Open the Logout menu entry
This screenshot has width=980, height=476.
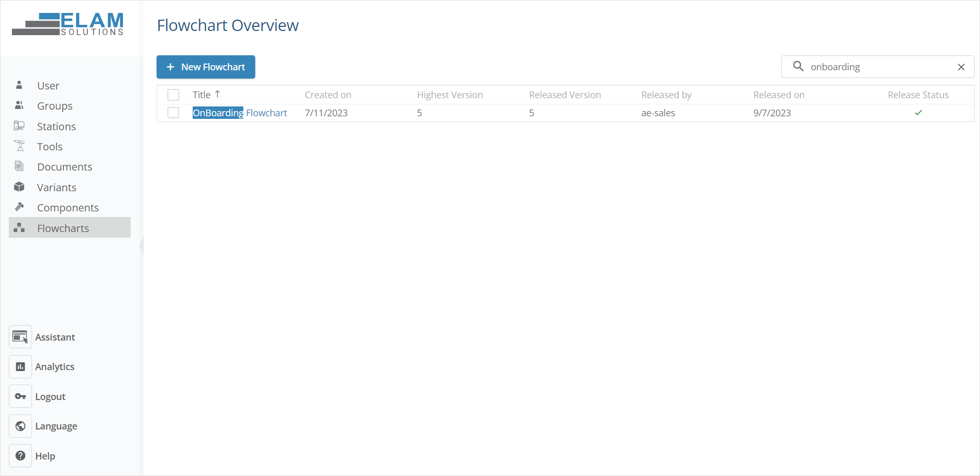50,396
